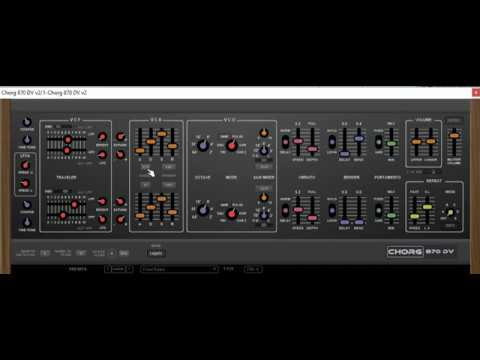The width and height of the screenshot is (480, 360).
Task: Close the Chorg 870 DV plugin window
Action: [x=476, y=92]
